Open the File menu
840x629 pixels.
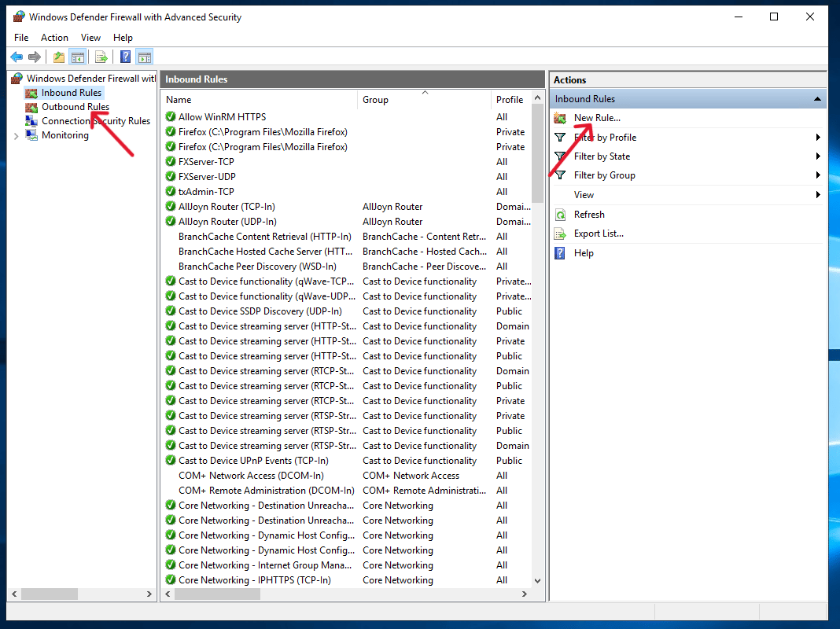(21, 38)
